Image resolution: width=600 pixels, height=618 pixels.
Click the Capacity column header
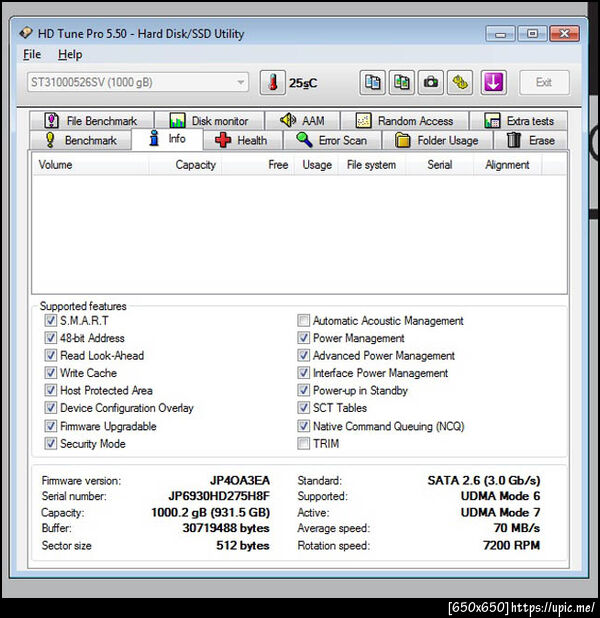185,165
